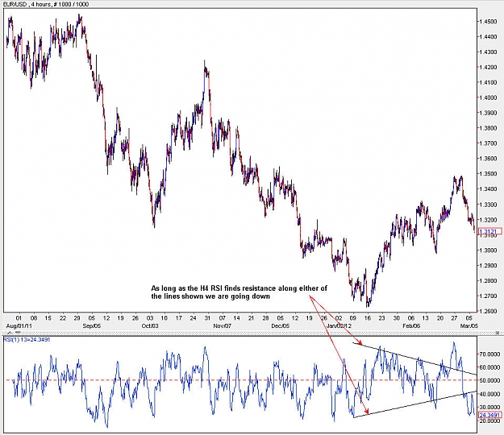The height and width of the screenshot is (435, 504).
Task: Click the 1.3800 price axis label
Action: 488,128
